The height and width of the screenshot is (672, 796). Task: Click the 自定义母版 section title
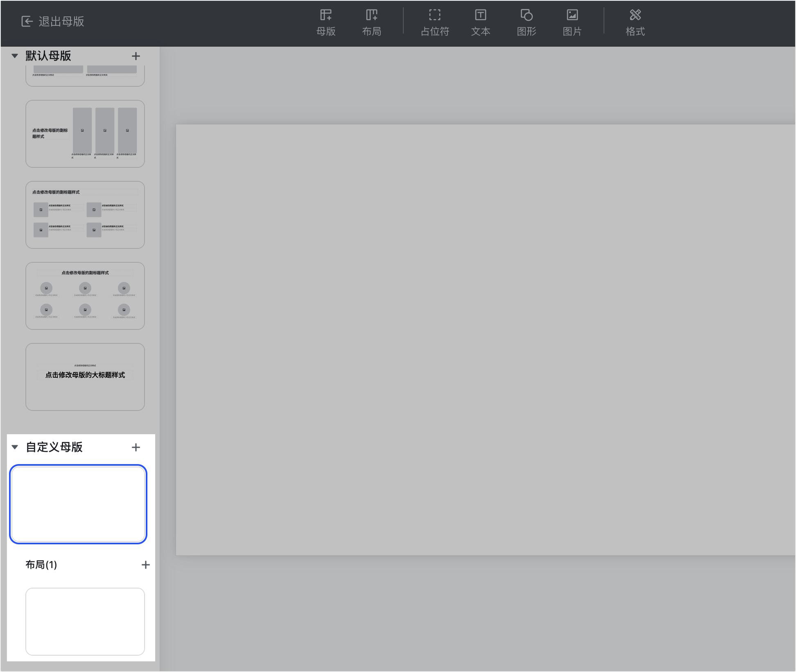[x=54, y=447]
